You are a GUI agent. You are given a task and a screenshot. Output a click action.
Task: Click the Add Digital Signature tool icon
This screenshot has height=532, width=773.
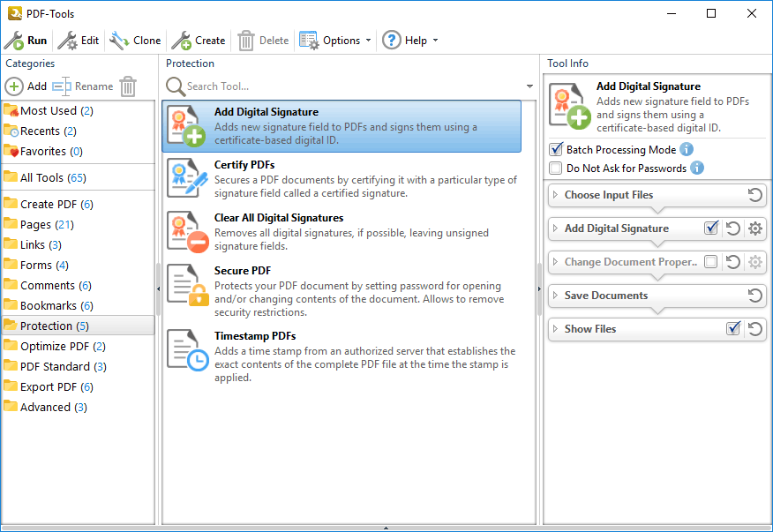(186, 126)
